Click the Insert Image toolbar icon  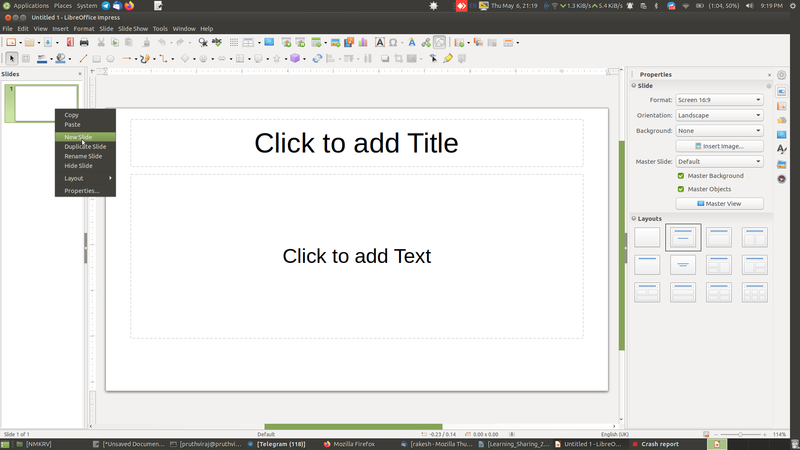[335, 42]
